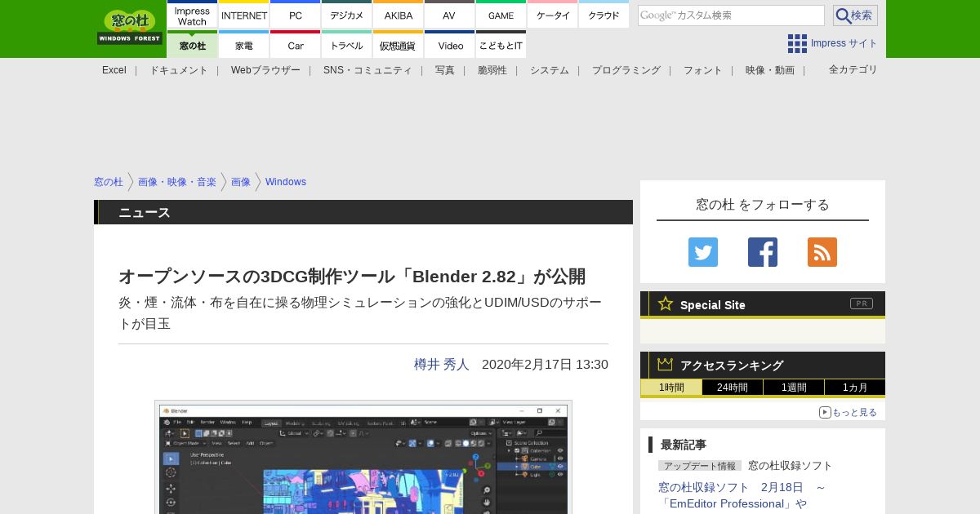Open the こどもとIT site tab
Viewport: 980px width, 514px height.
click(x=501, y=45)
